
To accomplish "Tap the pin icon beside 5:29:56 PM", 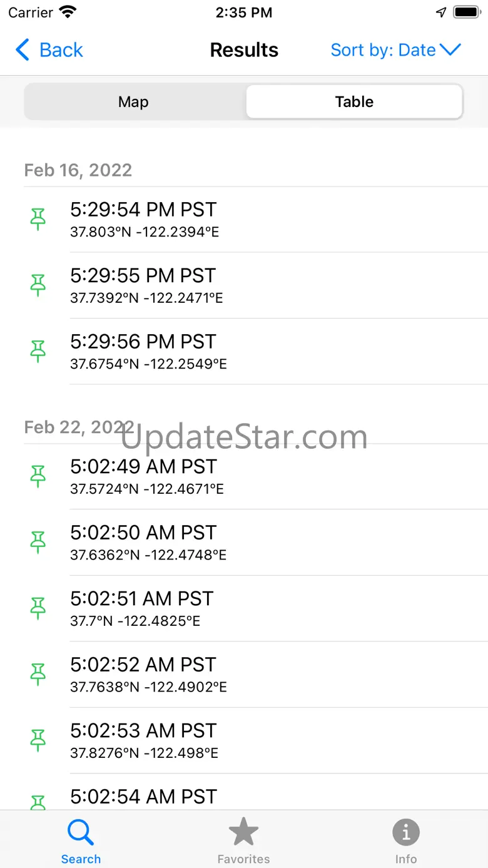I will pos(38,351).
